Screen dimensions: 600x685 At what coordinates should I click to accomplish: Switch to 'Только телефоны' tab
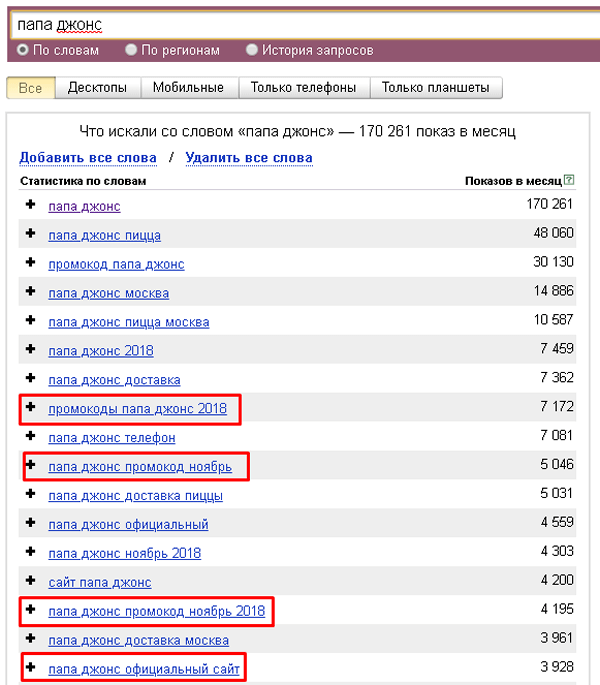[x=303, y=88]
